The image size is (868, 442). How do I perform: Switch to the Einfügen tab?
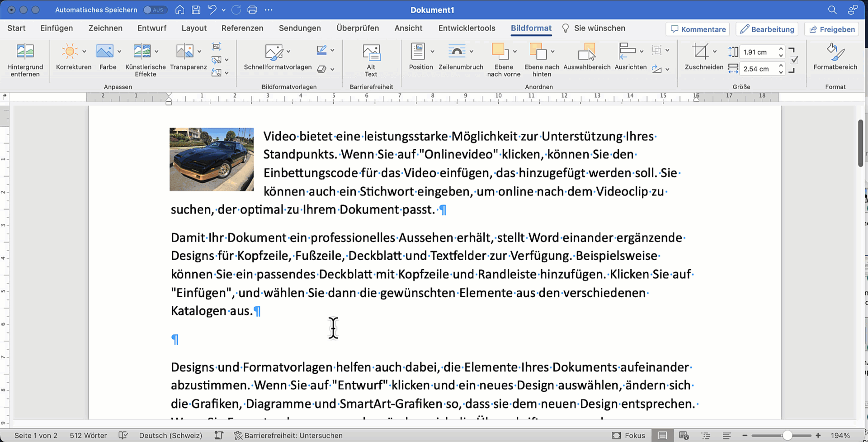pyautogui.click(x=57, y=28)
